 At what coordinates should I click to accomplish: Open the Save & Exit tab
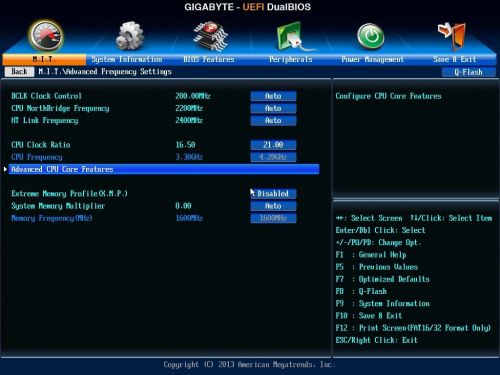pyautogui.click(x=455, y=59)
